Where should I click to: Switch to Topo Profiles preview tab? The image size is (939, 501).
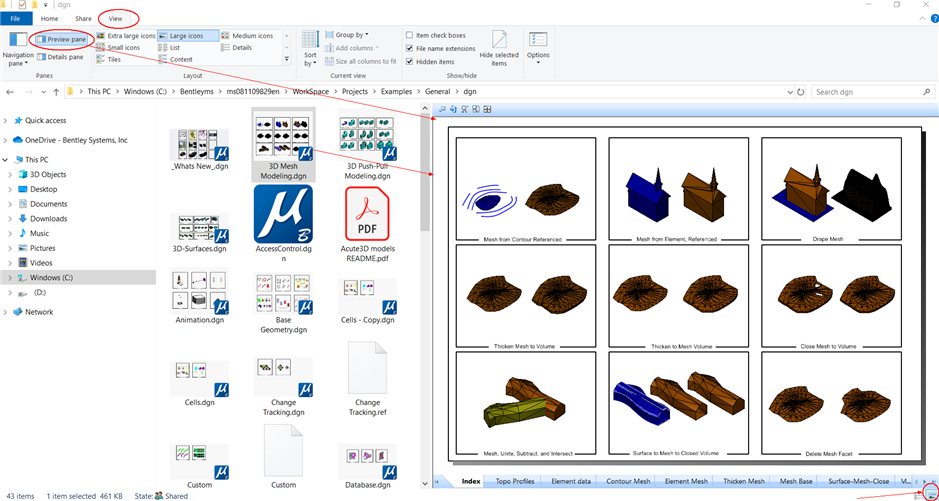tap(514, 481)
